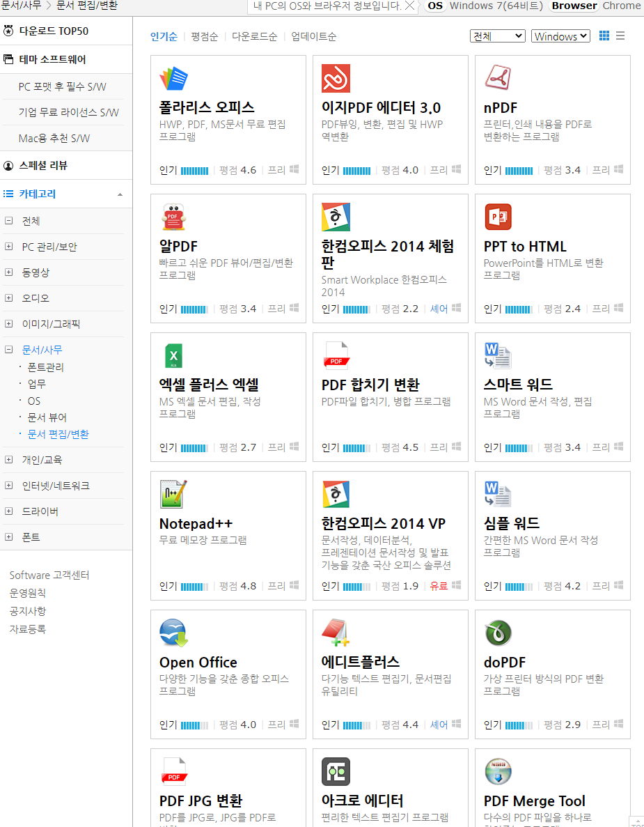Click the PDF Merge Tool globe icon
Viewport: 644px width, 827px height.
[498, 772]
